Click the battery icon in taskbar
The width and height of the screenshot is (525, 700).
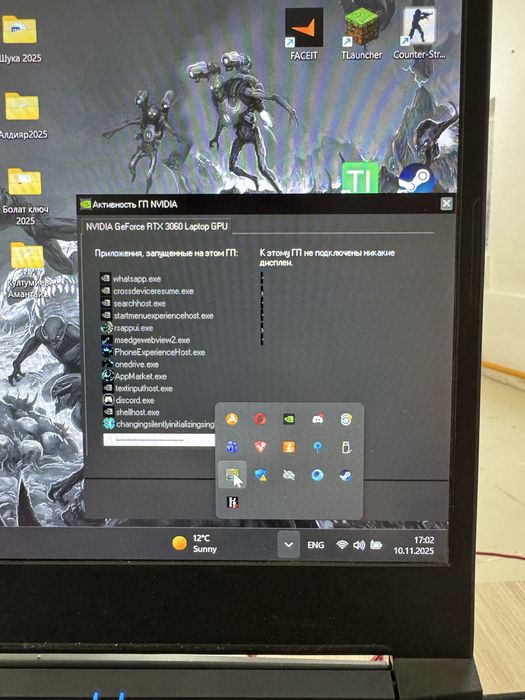pyautogui.click(x=377, y=545)
